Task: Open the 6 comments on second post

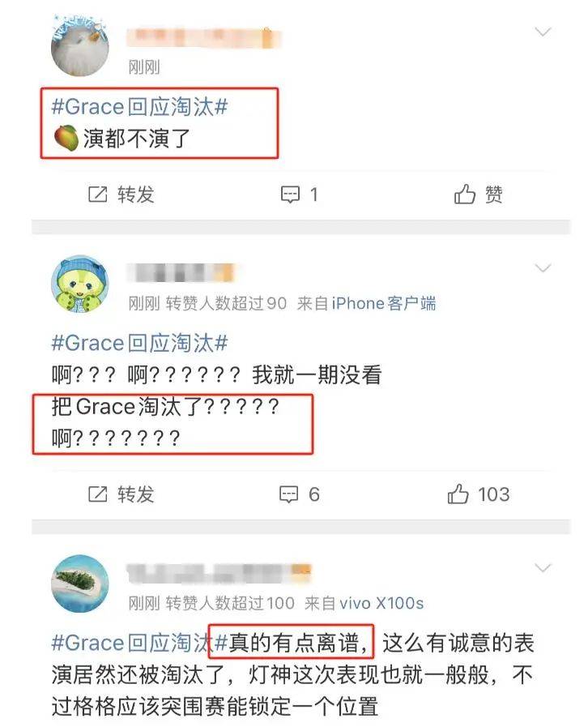Action: coord(300,494)
